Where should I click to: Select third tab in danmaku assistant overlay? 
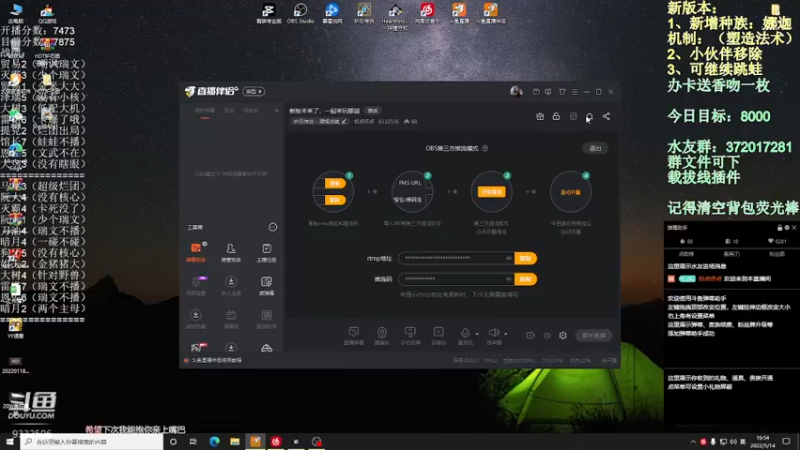point(777,254)
